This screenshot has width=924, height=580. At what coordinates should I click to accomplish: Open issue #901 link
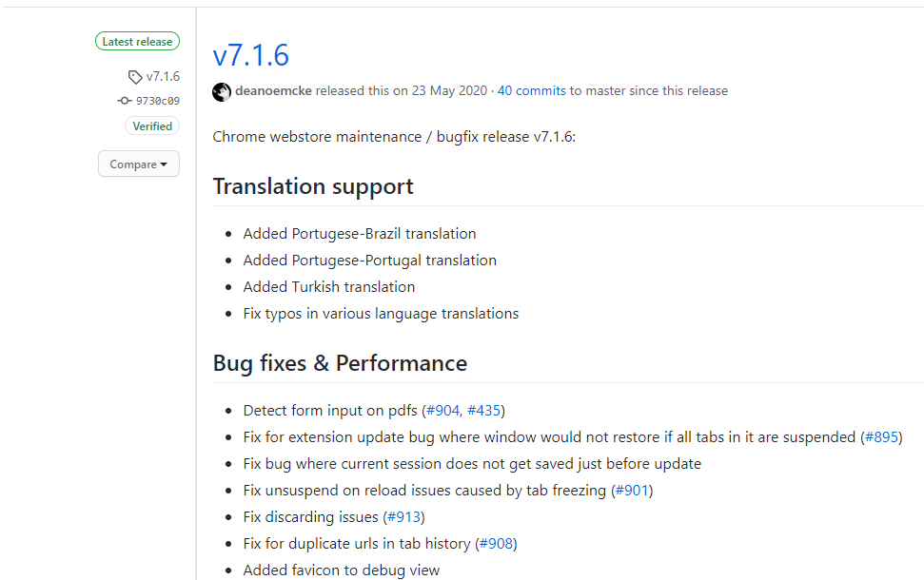632,491
